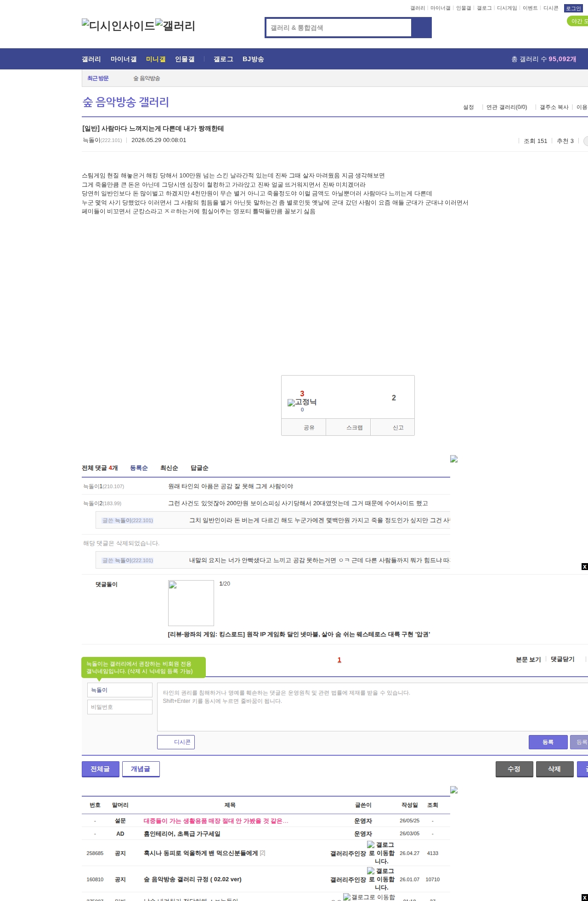
Task: Submit the comment with the bright 등록 button
Action: (x=548, y=742)
